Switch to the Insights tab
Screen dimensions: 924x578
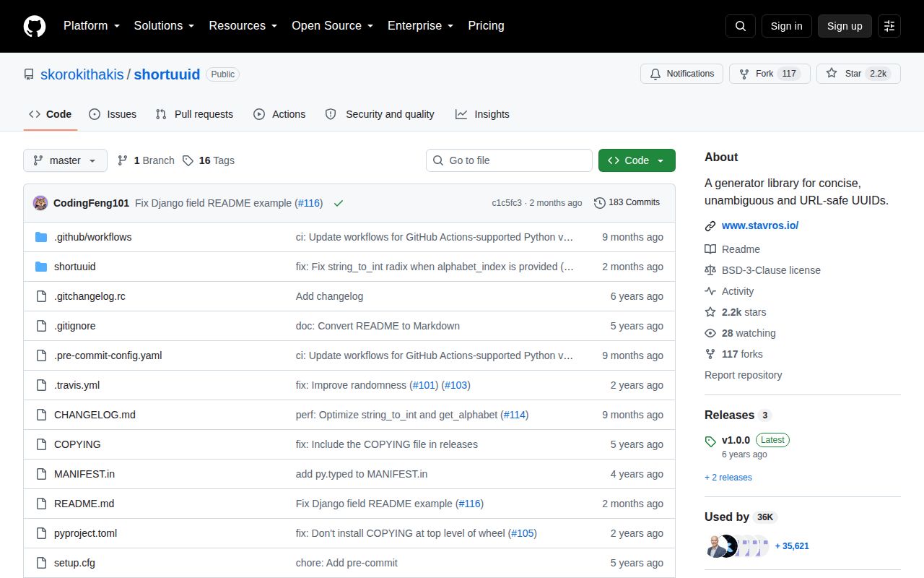[x=482, y=114]
